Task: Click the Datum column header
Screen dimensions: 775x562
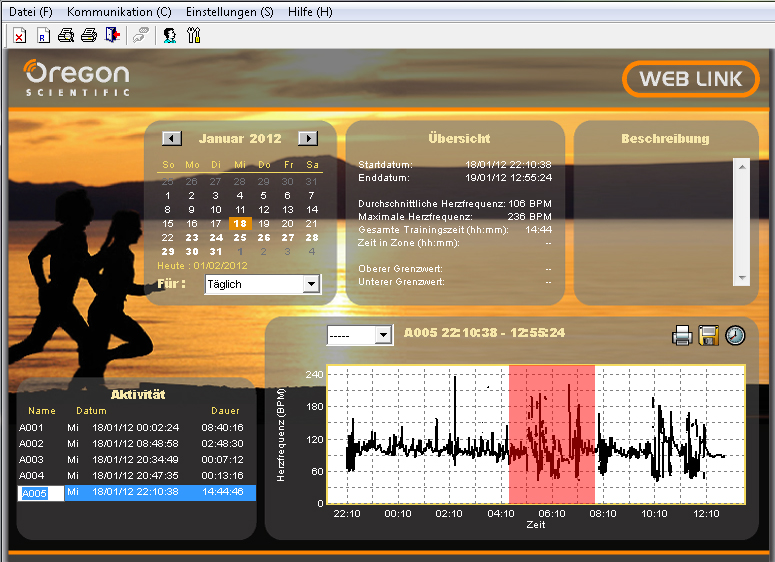Action: pos(91,411)
